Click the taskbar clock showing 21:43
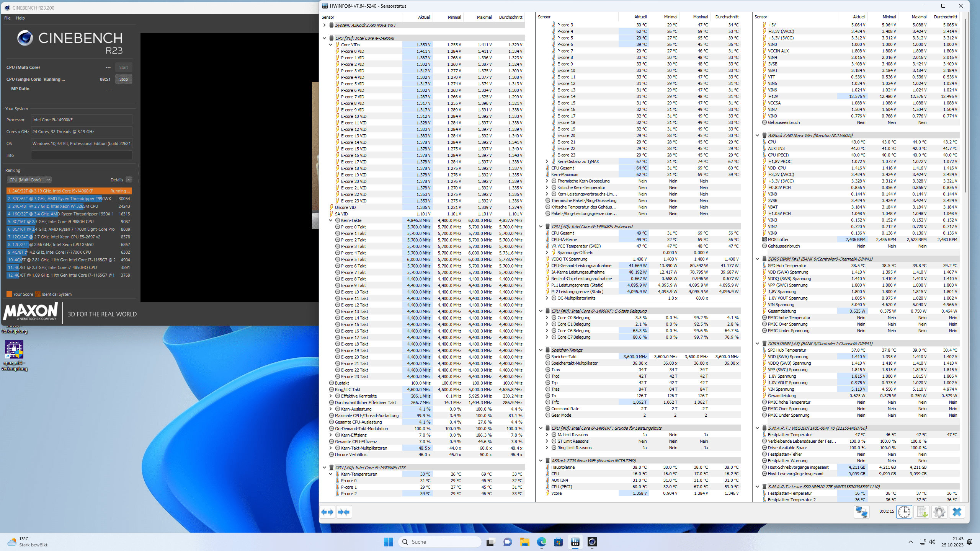The height and width of the screenshot is (551, 980). point(952,542)
